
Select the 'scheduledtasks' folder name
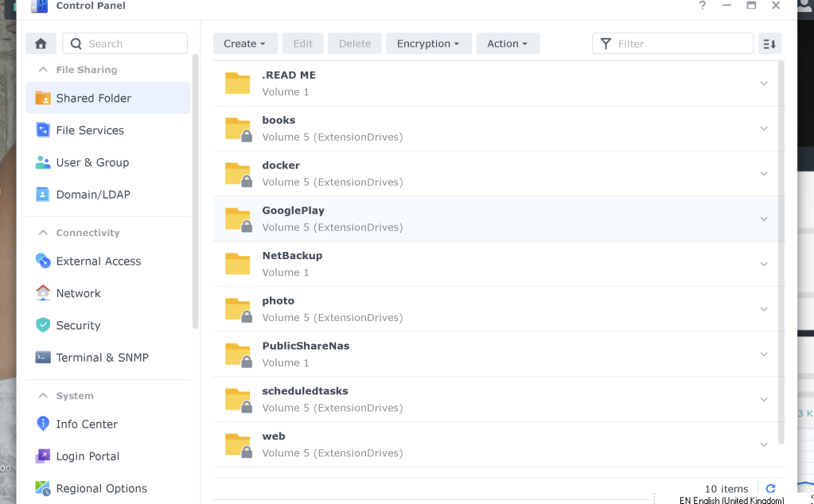tap(306, 391)
